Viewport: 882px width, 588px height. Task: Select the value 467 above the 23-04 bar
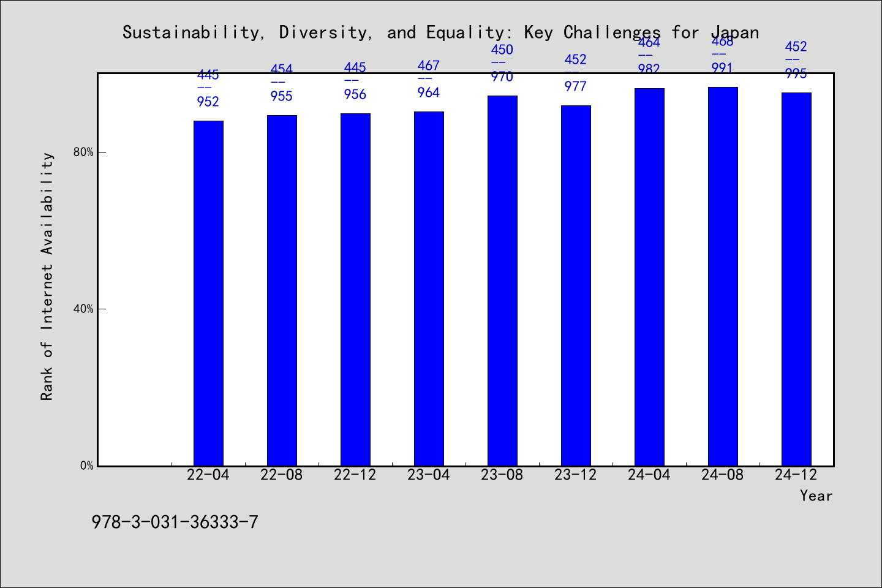(x=429, y=66)
